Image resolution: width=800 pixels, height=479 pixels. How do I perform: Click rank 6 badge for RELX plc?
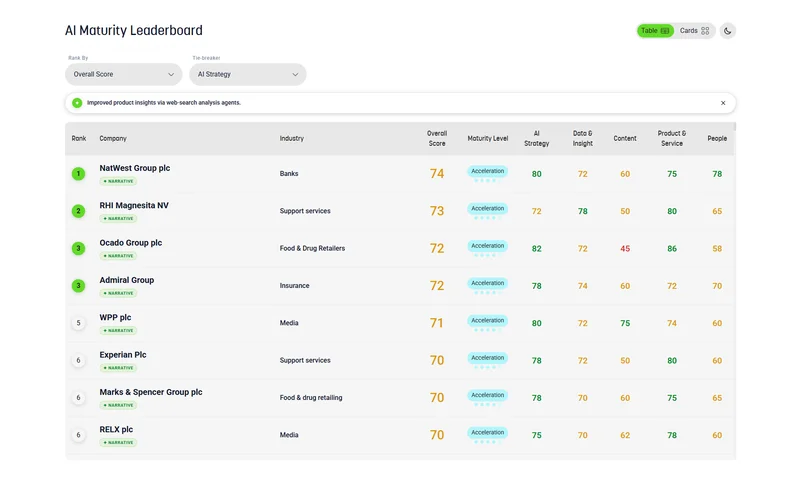[x=78, y=435]
